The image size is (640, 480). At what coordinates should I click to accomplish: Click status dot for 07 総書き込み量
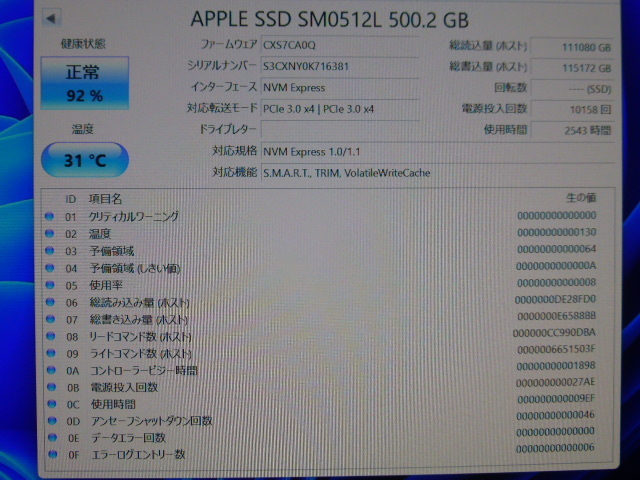(x=51, y=319)
